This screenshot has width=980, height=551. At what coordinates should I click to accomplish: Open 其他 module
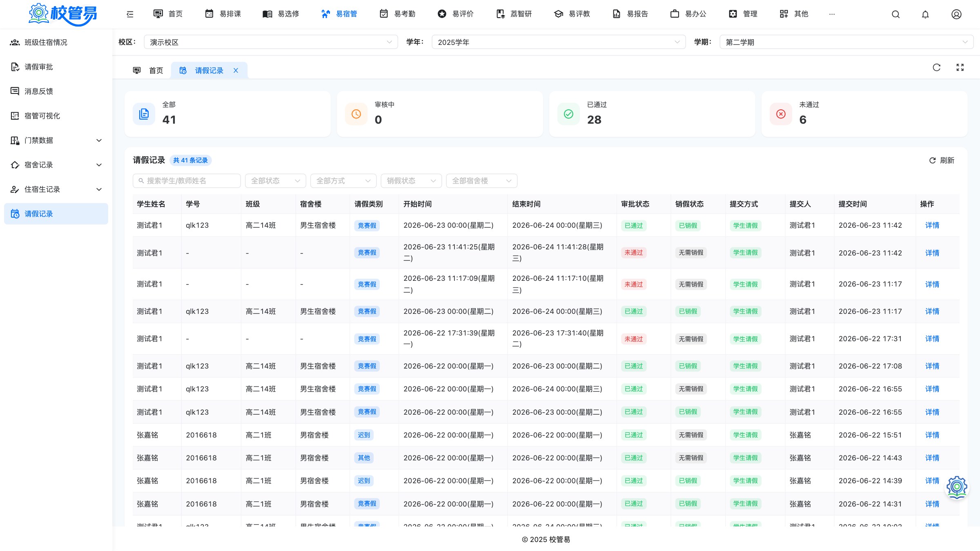794,14
